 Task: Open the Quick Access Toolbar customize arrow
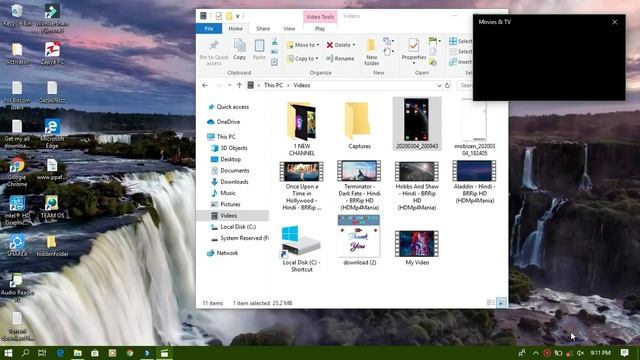[238, 16]
